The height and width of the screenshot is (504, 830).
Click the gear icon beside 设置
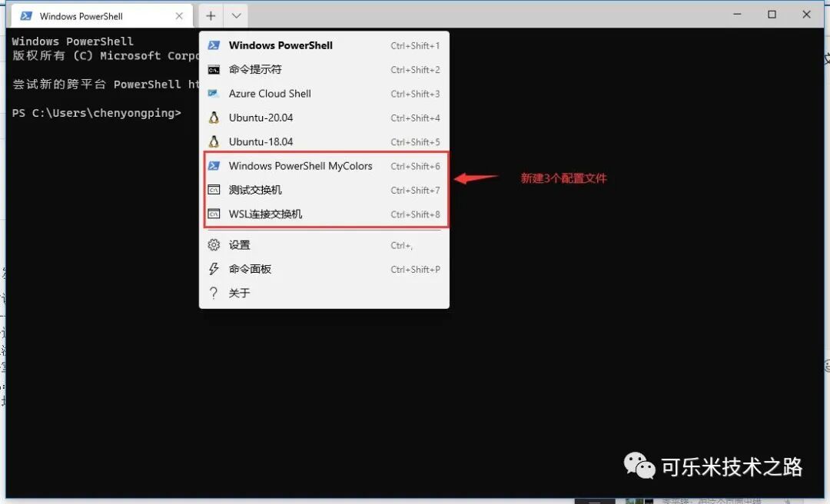coord(214,245)
